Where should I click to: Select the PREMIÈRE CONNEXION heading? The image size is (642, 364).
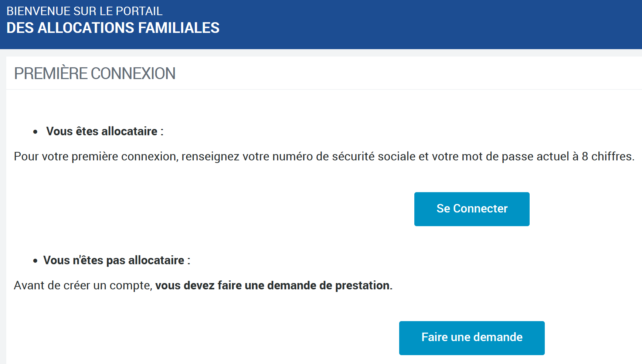click(95, 74)
